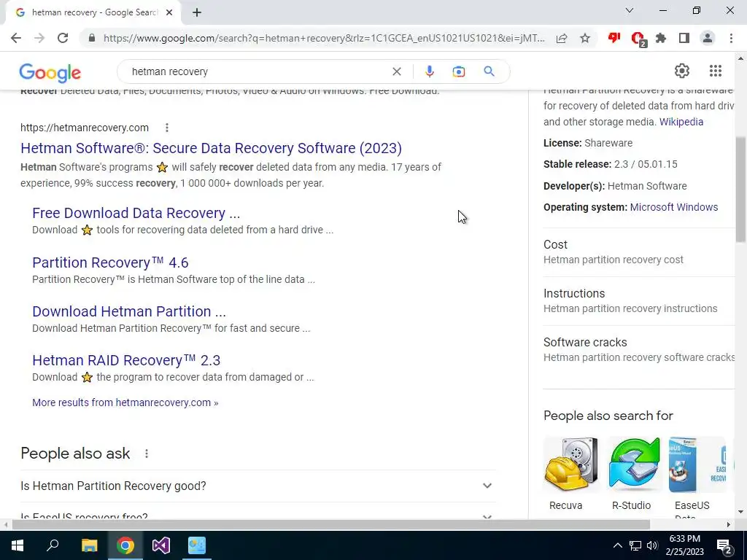Image resolution: width=747 pixels, height=560 pixels.
Task: Bookmark this page with the star icon
Action: [585, 38]
